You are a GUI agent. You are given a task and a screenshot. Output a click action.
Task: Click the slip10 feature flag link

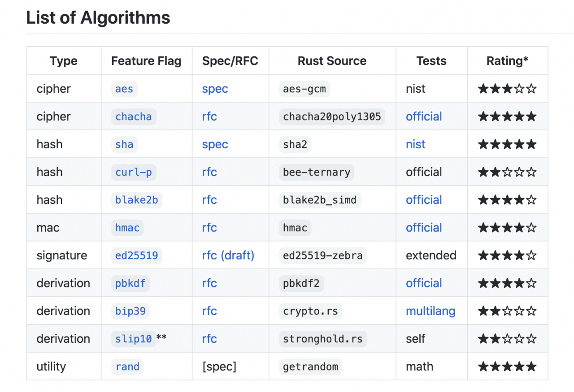click(134, 339)
